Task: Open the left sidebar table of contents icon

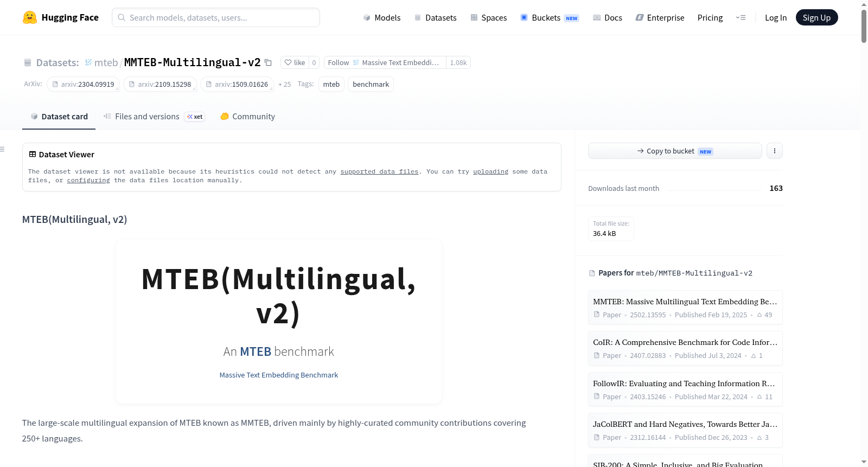Action: click(2, 149)
